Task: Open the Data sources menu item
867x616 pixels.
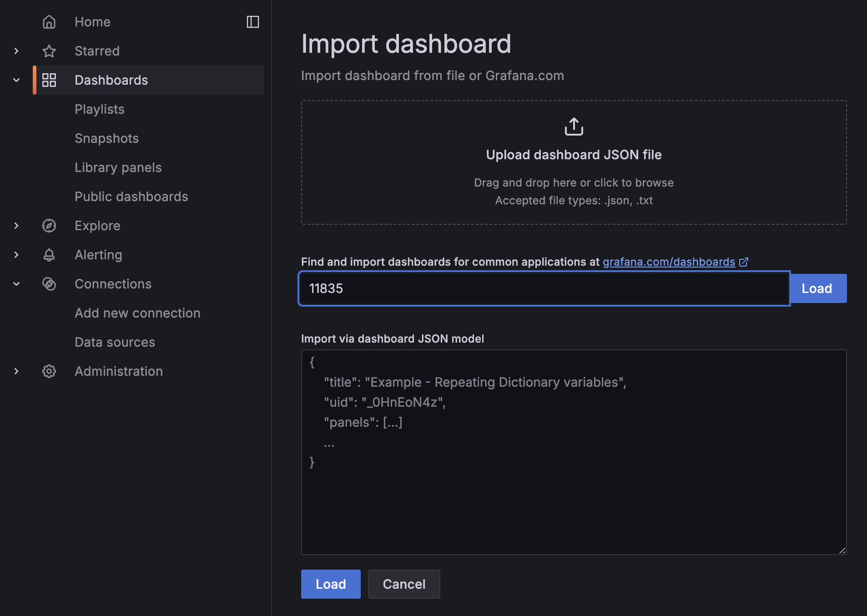Action: 115,342
